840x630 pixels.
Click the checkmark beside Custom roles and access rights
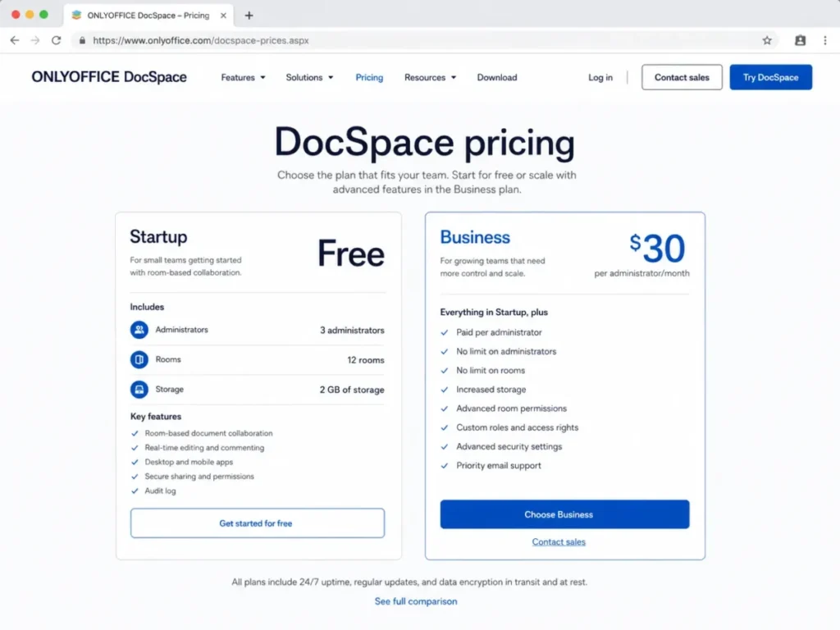click(444, 427)
